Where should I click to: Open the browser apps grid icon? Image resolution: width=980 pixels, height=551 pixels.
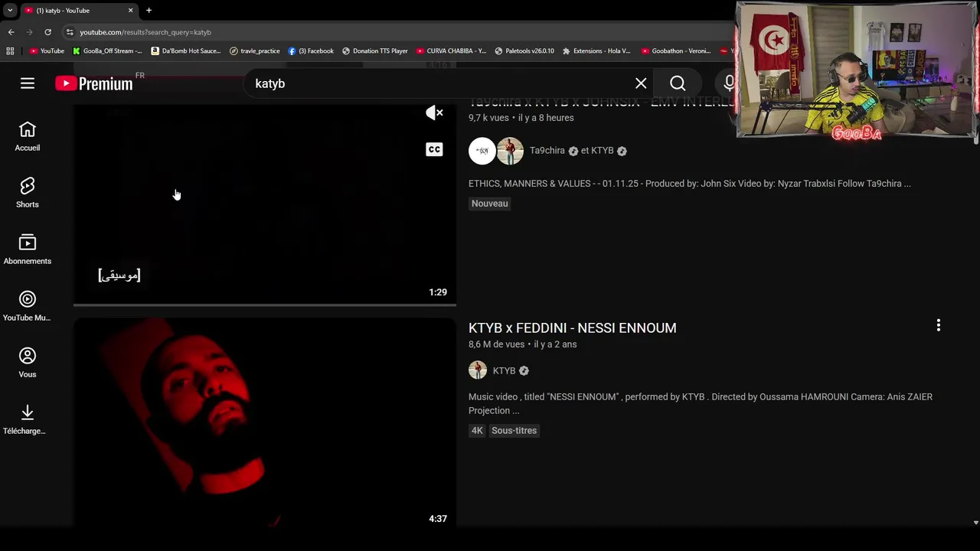pyautogui.click(x=10, y=51)
